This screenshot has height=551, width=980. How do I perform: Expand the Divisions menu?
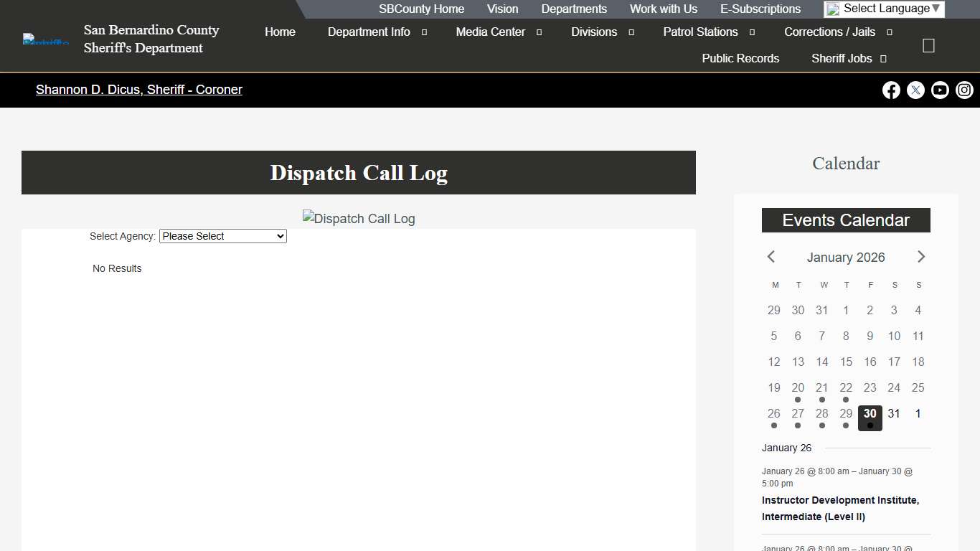point(594,32)
